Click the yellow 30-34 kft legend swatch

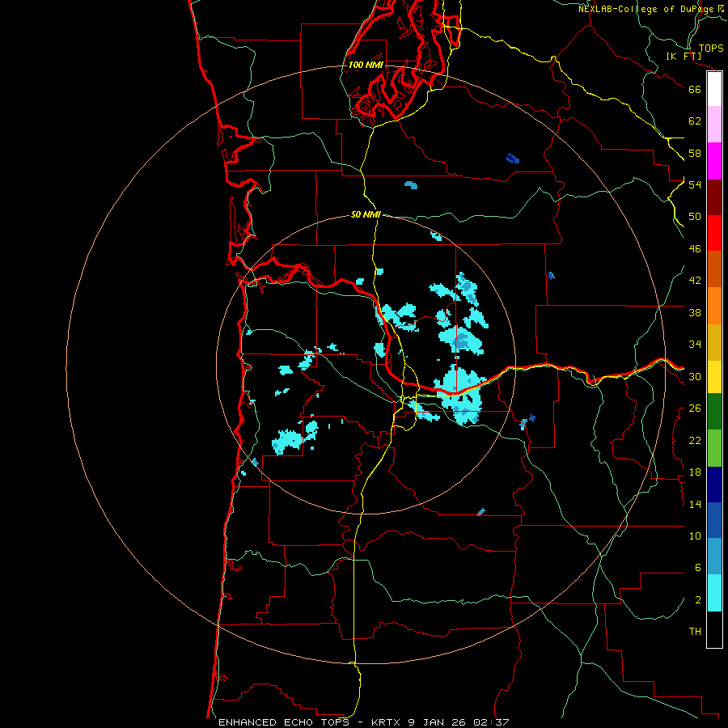(714, 377)
